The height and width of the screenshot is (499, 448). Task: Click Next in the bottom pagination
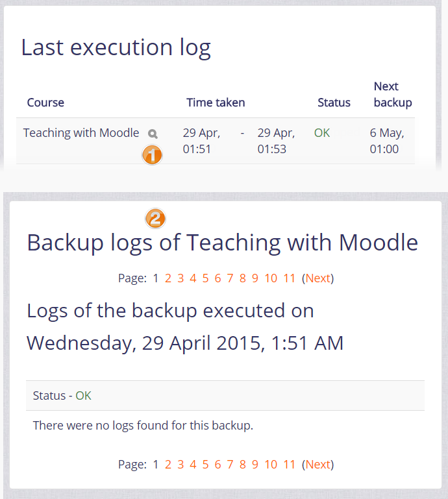318,464
